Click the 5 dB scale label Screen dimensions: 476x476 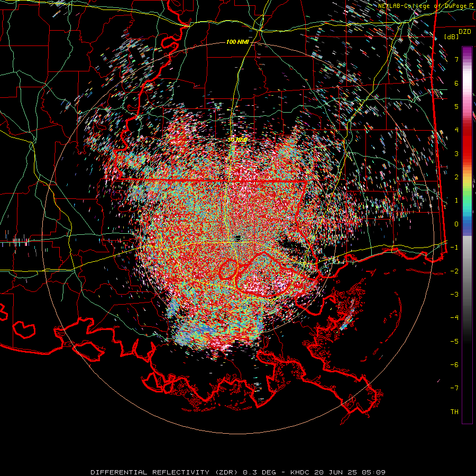456,106
